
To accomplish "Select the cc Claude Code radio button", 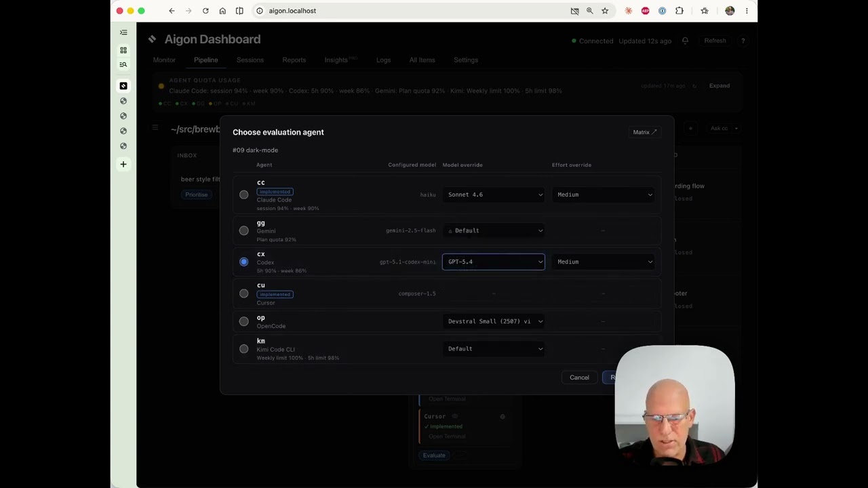I will pos(244,195).
